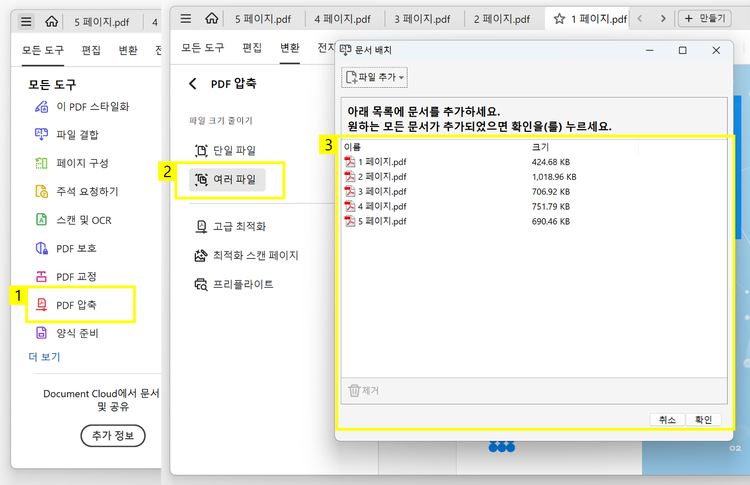Select 편집 menu in the left window

(91, 50)
